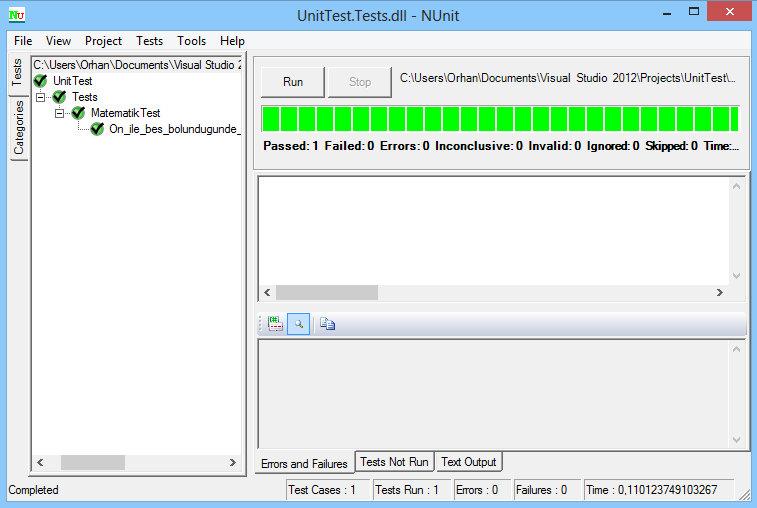Click the error list scroll left arrow
This screenshot has width=757, height=508.
coord(267,292)
